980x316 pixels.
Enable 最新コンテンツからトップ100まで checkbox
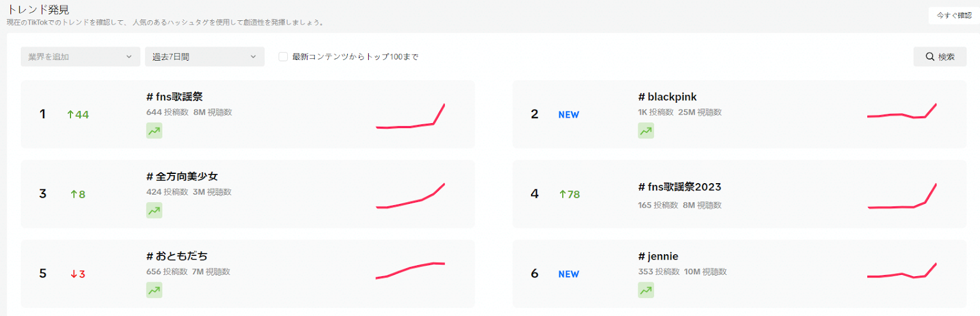(283, 57)
